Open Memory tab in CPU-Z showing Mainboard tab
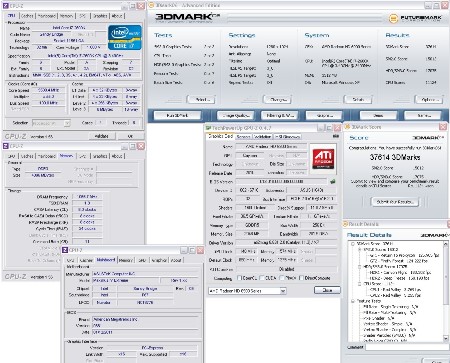 click(126, 260)
